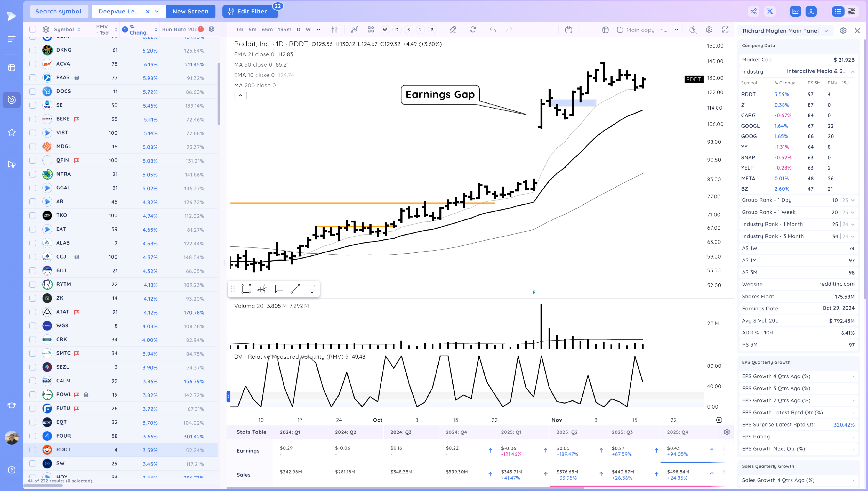The image size is (868, 491).
Task: Switch to 195m timeframe
Action: [284, 30]
